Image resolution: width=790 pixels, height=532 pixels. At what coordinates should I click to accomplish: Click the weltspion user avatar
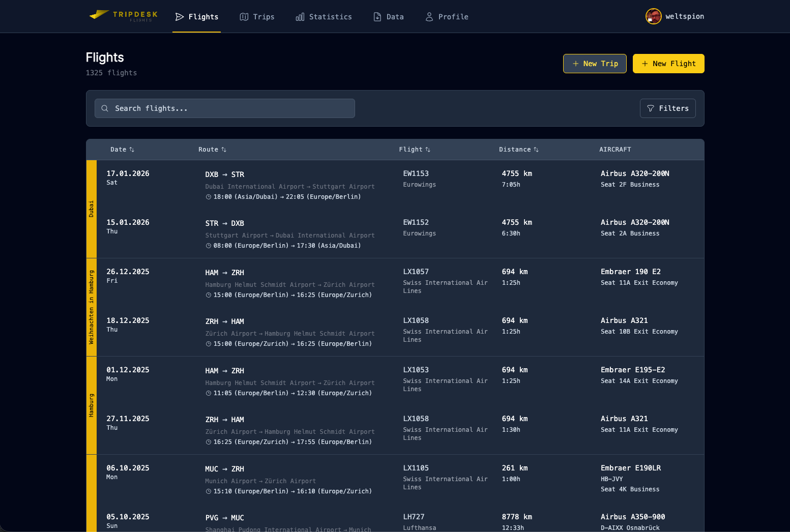[x=653, y=16]
